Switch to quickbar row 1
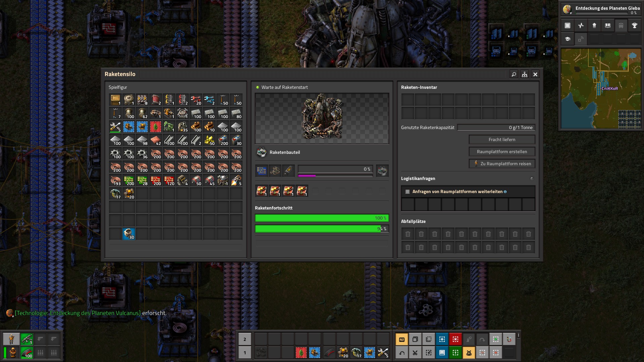 (x=245, y=353)
